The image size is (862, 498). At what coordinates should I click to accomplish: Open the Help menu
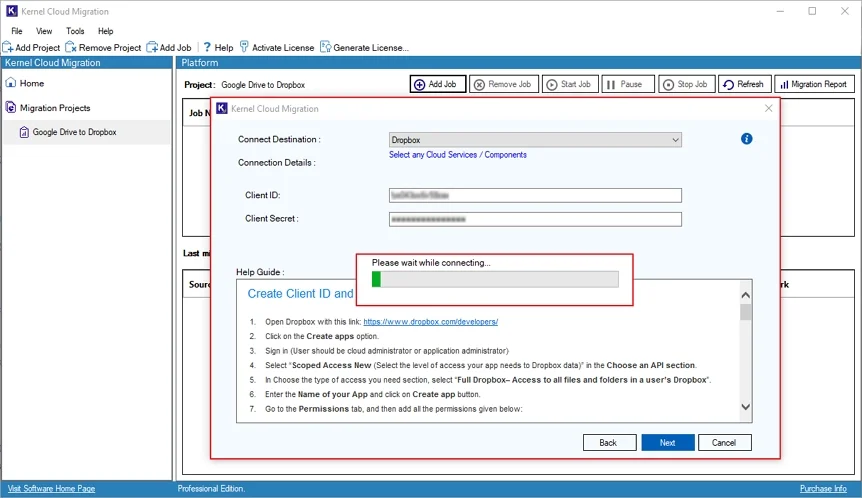pyautogui.click(x=106, y=31)
